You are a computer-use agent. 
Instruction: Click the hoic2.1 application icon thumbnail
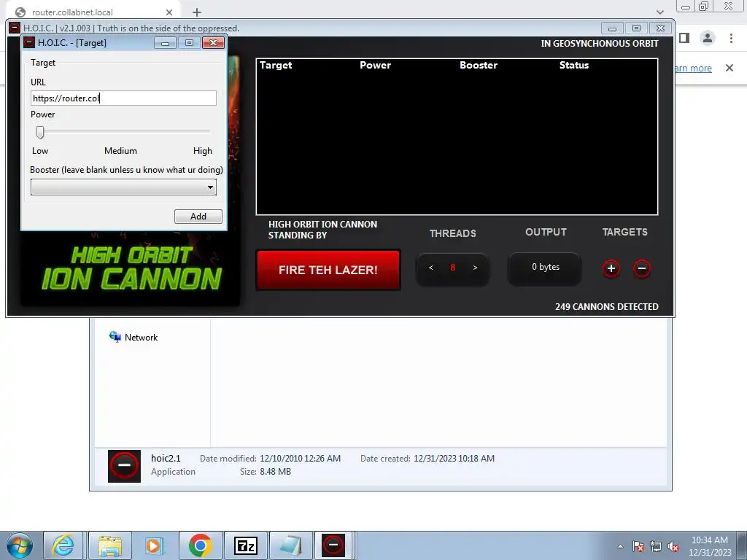coord(124,466)
